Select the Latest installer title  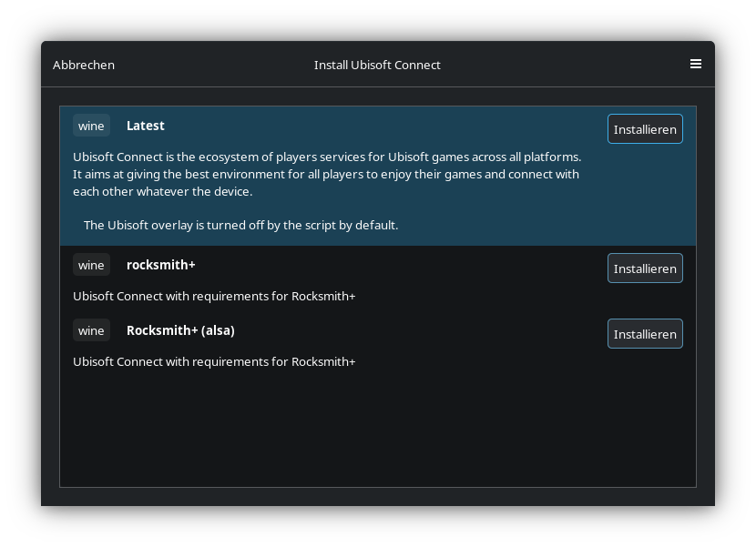pyautogui.click(x=146, y=126)
